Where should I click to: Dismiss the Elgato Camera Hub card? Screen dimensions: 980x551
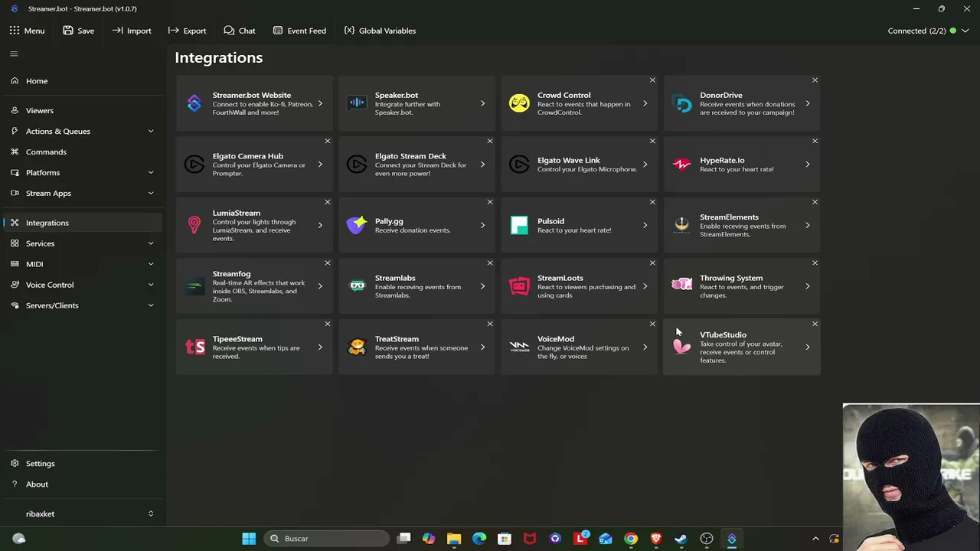(x=328, y=142)
